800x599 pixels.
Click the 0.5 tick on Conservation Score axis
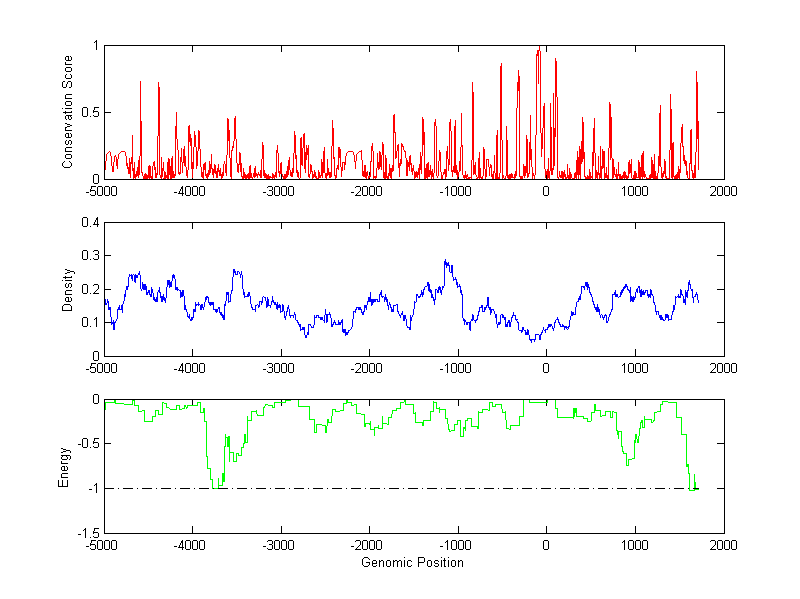coord(87,112)
